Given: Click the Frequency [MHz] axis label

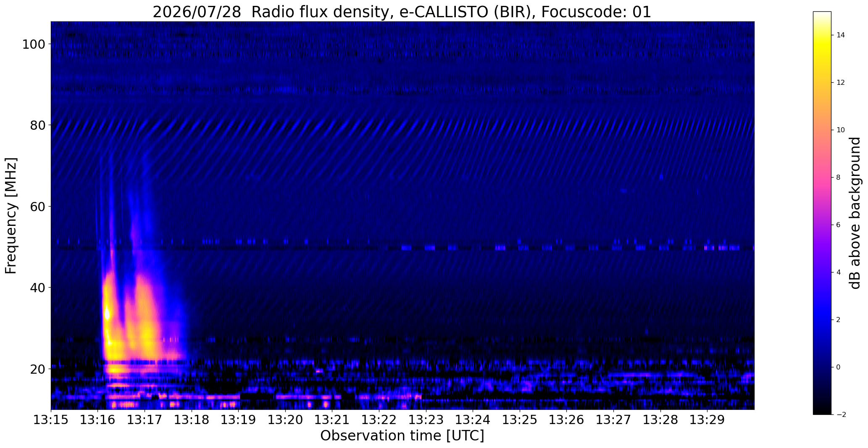Looking at the screenshot, I should [x=11, y=215].
